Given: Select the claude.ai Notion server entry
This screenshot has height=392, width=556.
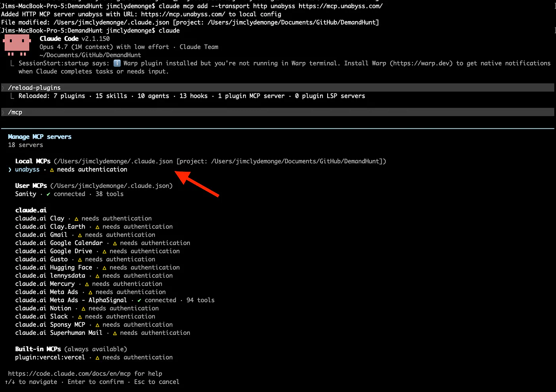Looking at the screenshot, I should [43, 308].
